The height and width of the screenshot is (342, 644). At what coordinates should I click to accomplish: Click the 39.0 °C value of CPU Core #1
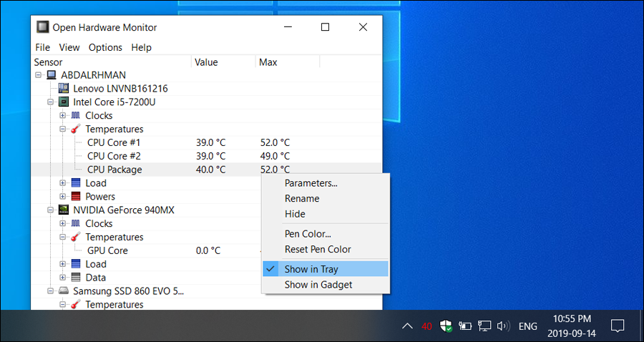point(210,142)
